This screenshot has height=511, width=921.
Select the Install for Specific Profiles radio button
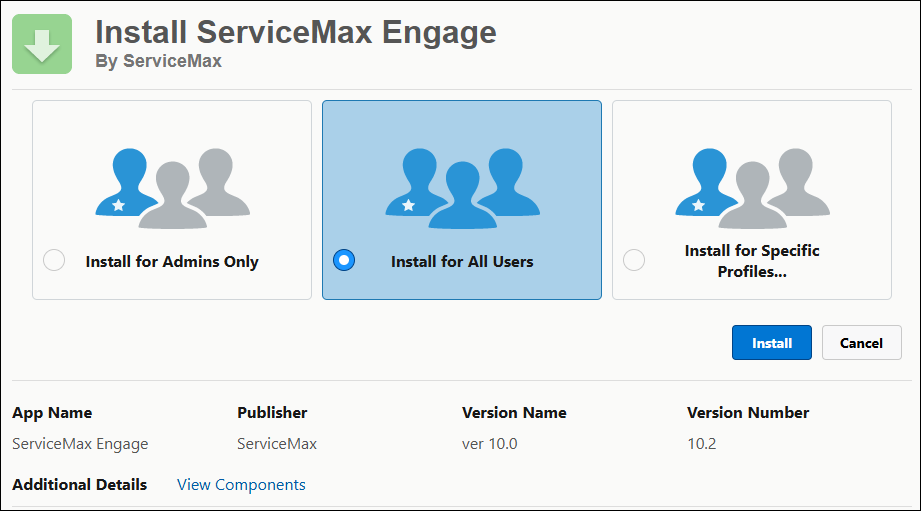pos(634,260)
